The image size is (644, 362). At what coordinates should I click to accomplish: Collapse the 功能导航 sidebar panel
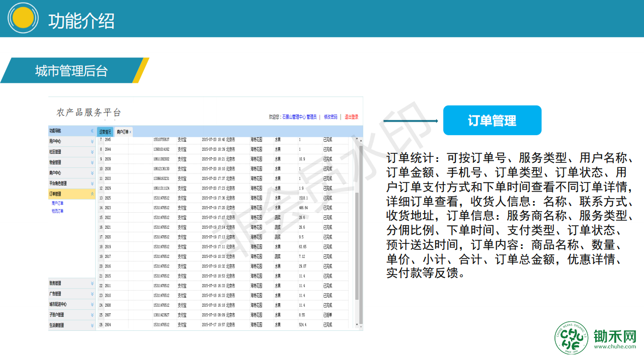(92, 131)
